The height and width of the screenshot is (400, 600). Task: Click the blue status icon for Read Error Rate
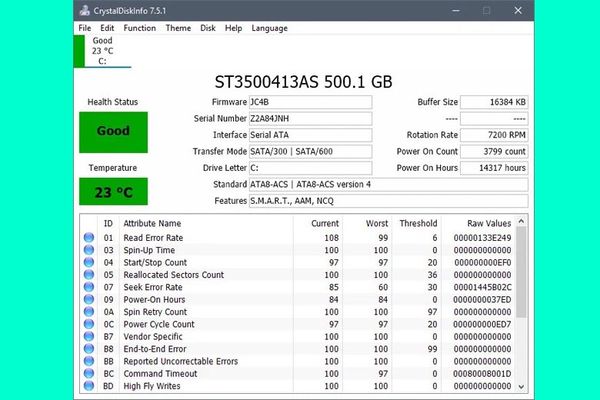click(x=88, y=238)
